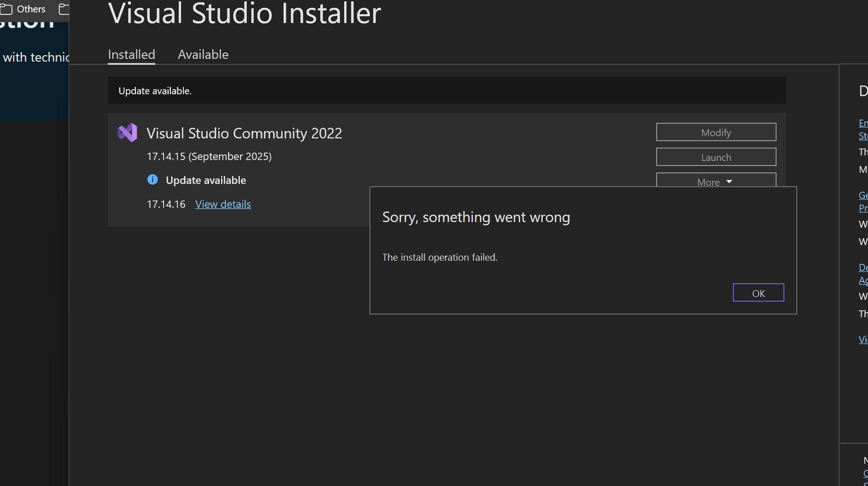Launch Visual Studio Community 2022

coord(716,157)
